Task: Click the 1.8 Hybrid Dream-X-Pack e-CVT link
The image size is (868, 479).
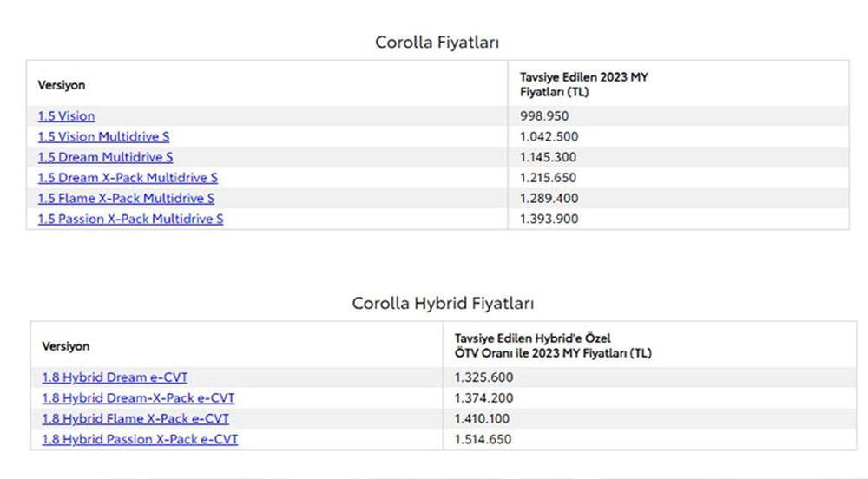Action: [x=138, y=398]
